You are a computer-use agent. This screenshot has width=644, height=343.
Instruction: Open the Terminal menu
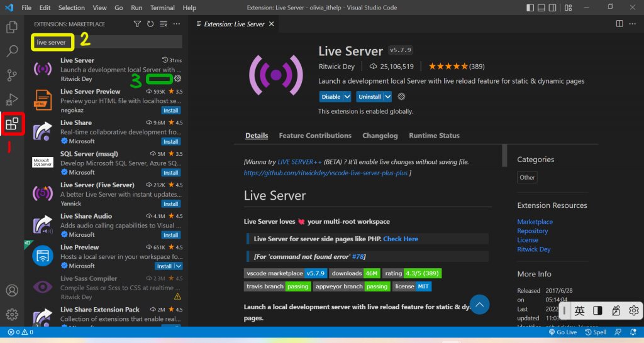point(162,8)
